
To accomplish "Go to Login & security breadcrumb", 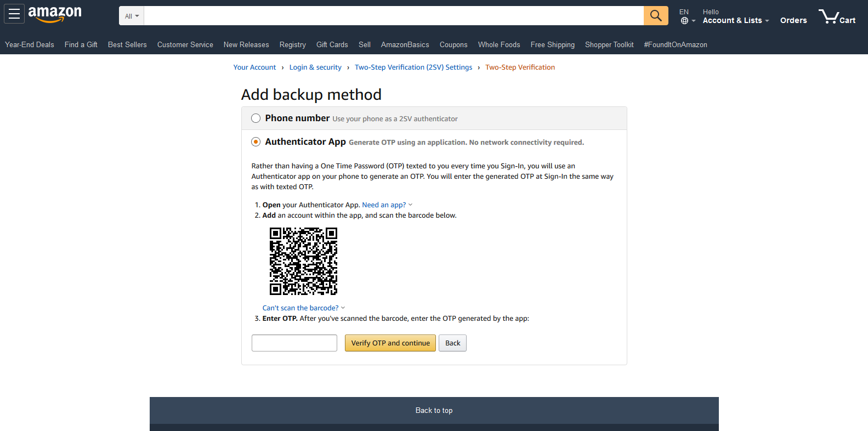I will tap(315, 67).
